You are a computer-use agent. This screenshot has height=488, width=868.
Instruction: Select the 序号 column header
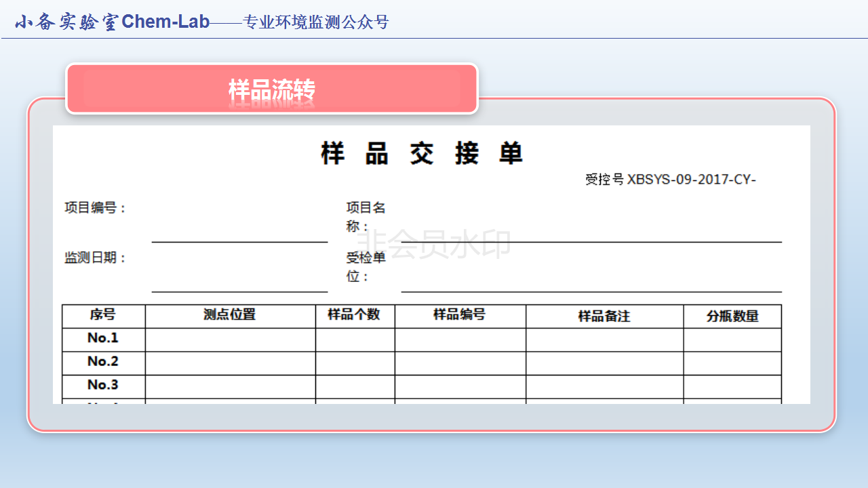(x=103, y=315)
